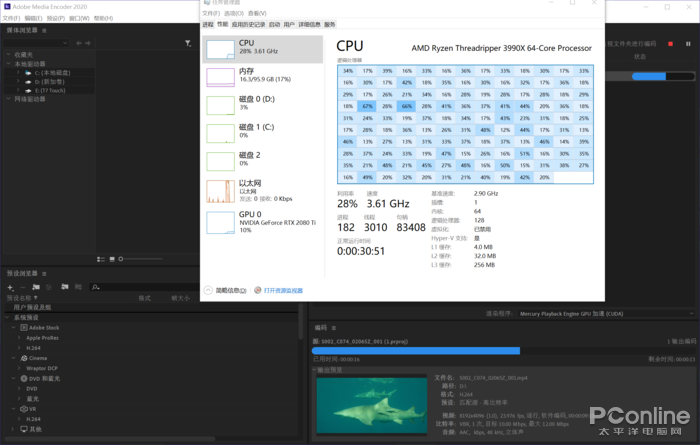Image resolution: width=700 pixels, height=445 pixels.
Task: Select 内存 in Task Manager sidebar
Action: coord(262,77)
